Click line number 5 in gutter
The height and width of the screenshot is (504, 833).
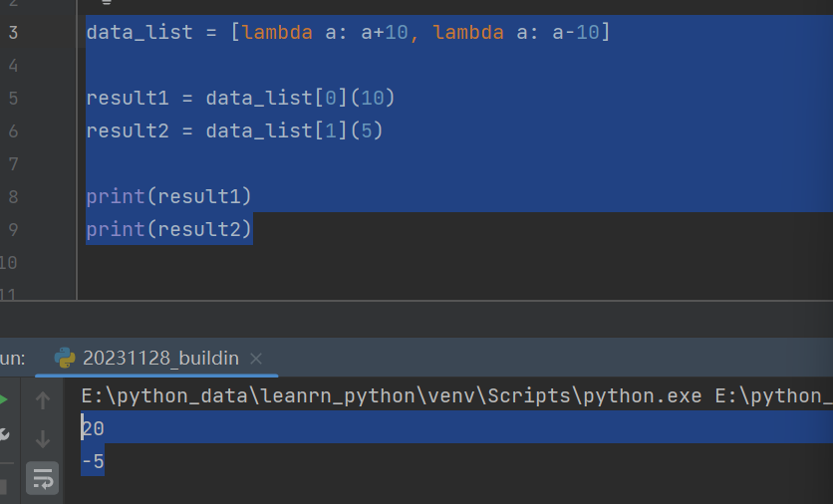point(13,99)
